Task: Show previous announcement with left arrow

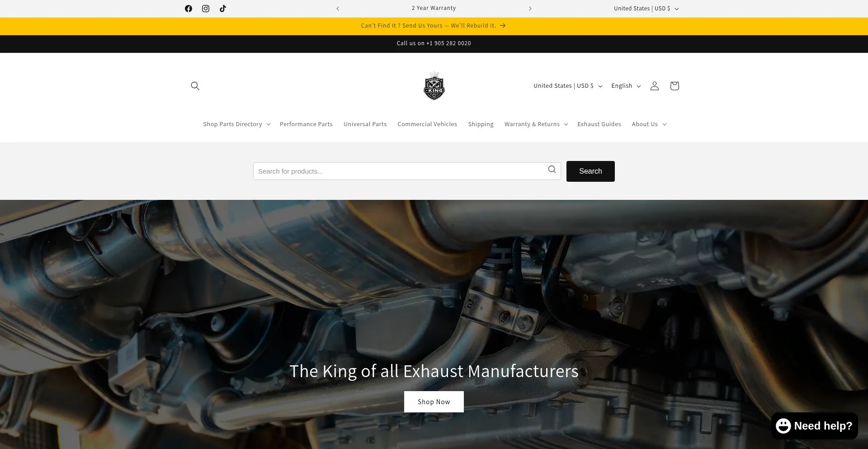Action: [338, 9]
